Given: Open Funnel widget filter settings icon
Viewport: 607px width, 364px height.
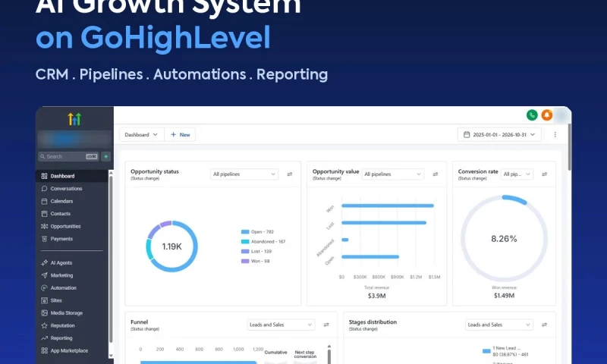Looking at the screenshot, I should pyautogui.click(x=326, y=325).
